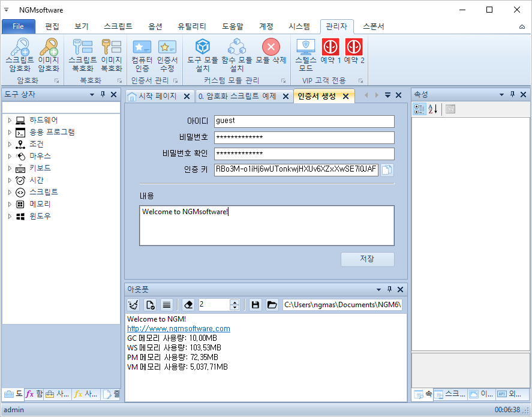Open the 아웃풋 panel dropdown arrow
The height and width of the screenshot is (417, 532).
[x=378, y=289]
